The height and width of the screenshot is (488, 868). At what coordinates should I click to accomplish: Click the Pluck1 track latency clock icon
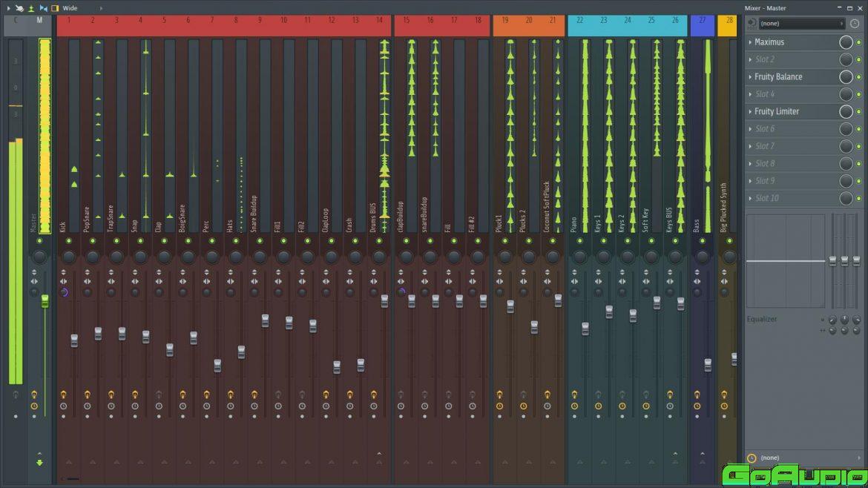pos(500,406)
